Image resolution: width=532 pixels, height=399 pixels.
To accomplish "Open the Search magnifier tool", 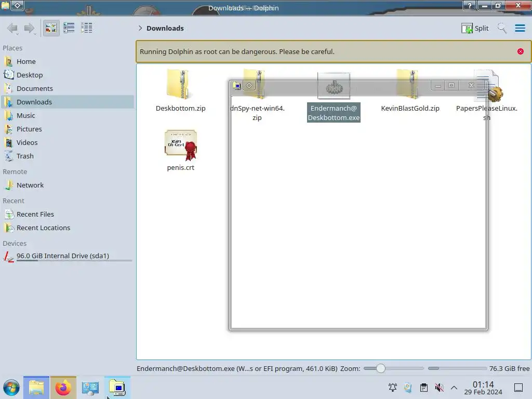I will pos(502,28).
